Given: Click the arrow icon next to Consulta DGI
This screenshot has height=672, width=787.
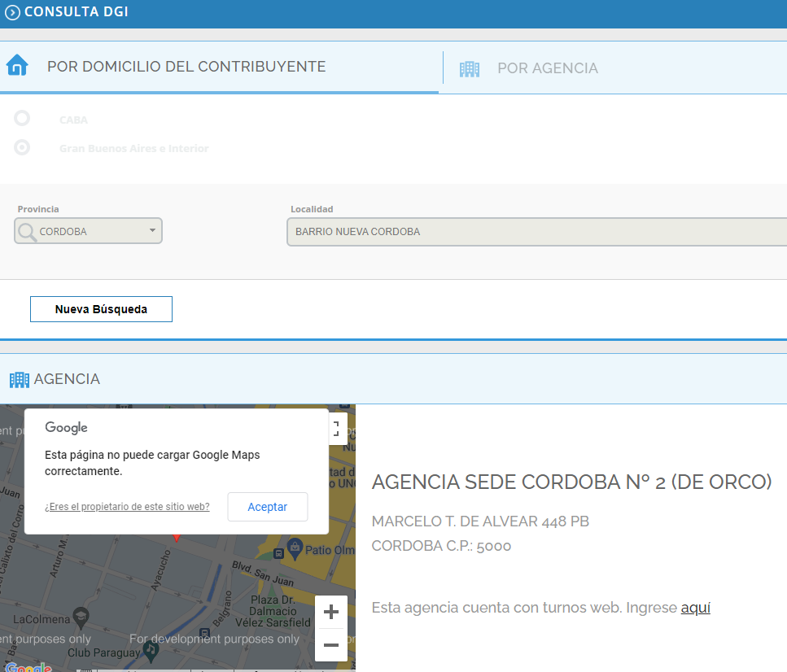Looking at the screenshot, I should tap(12, 13).
